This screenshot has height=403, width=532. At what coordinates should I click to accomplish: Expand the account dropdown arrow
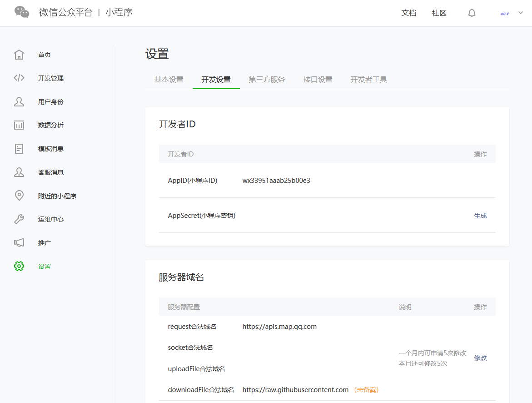pyautogui.click(x=521, y=13)
